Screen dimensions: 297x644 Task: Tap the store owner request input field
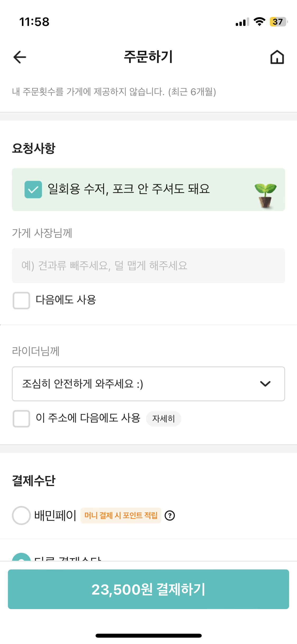point(148,266)
